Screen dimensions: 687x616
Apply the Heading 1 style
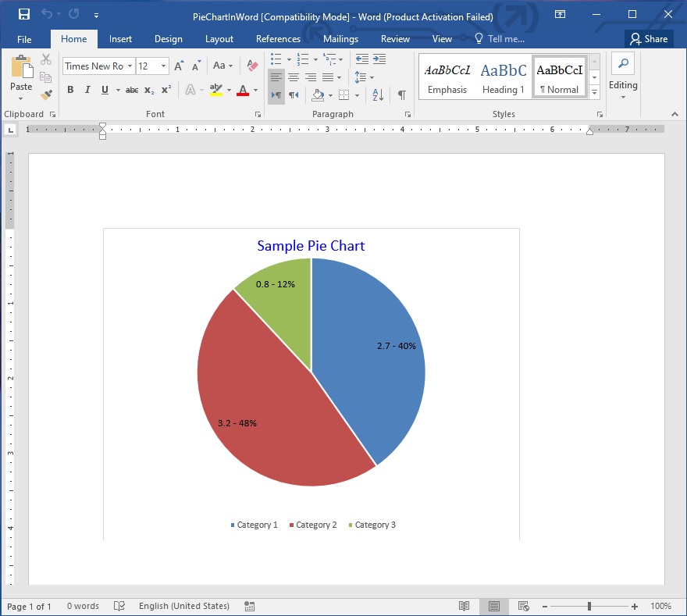(x=504, y=77)
